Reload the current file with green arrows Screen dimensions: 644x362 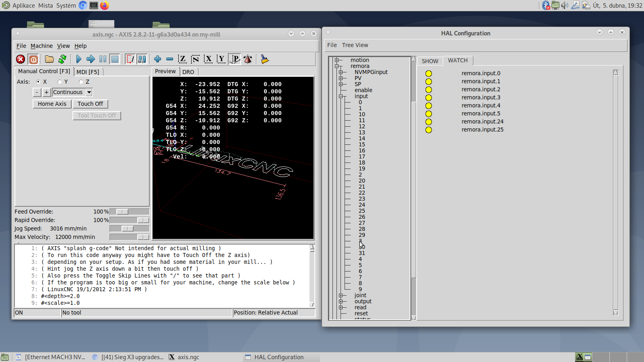62,60
